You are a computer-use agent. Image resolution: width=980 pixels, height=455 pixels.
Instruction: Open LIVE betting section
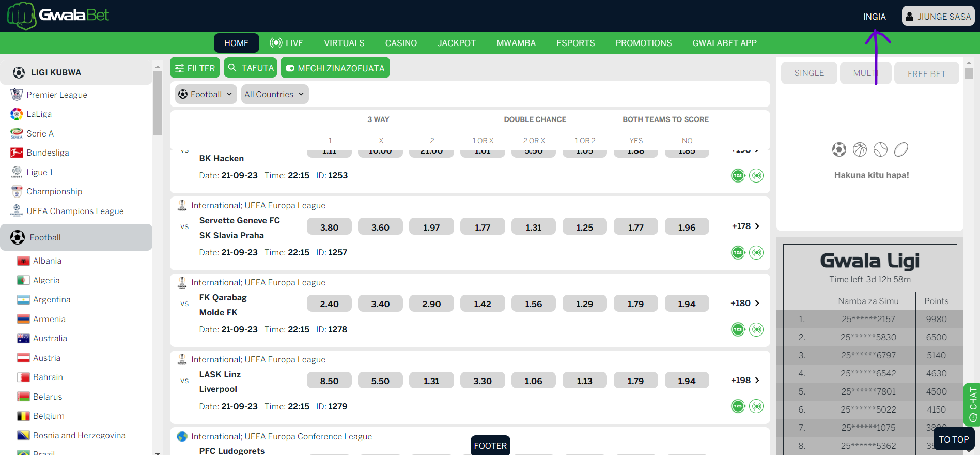point(287,43)
